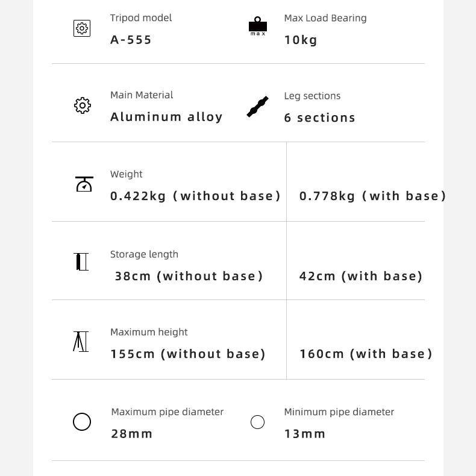Screen dimensions: 476x476
Task: Click the maximum height tripod icon
Action: tap(81, 341)
